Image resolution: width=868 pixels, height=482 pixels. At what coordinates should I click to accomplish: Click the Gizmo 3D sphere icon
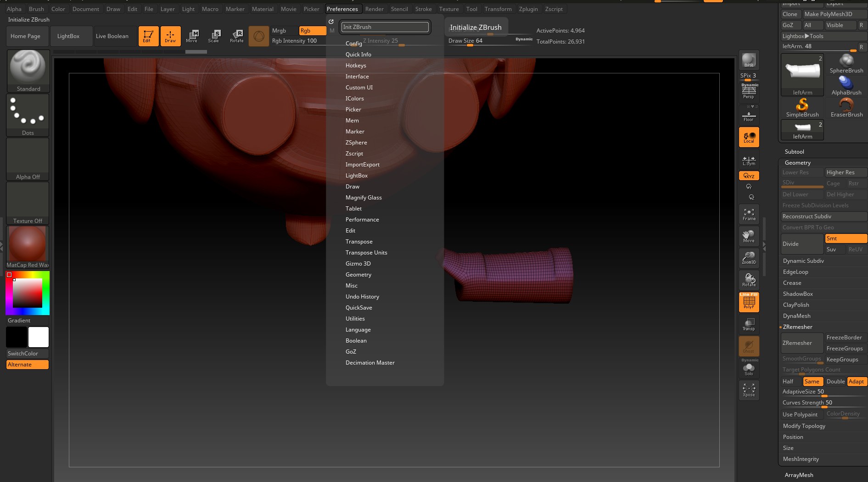[x=259, y=36]
